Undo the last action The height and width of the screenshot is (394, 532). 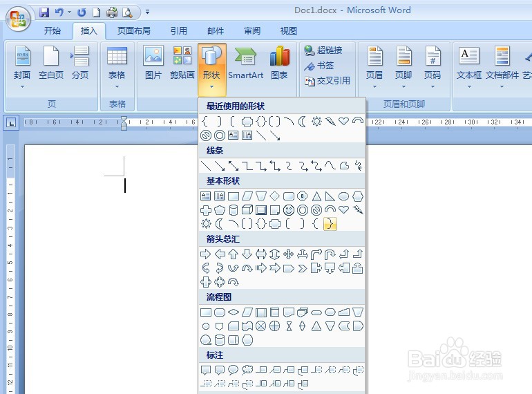coord(59,12)
